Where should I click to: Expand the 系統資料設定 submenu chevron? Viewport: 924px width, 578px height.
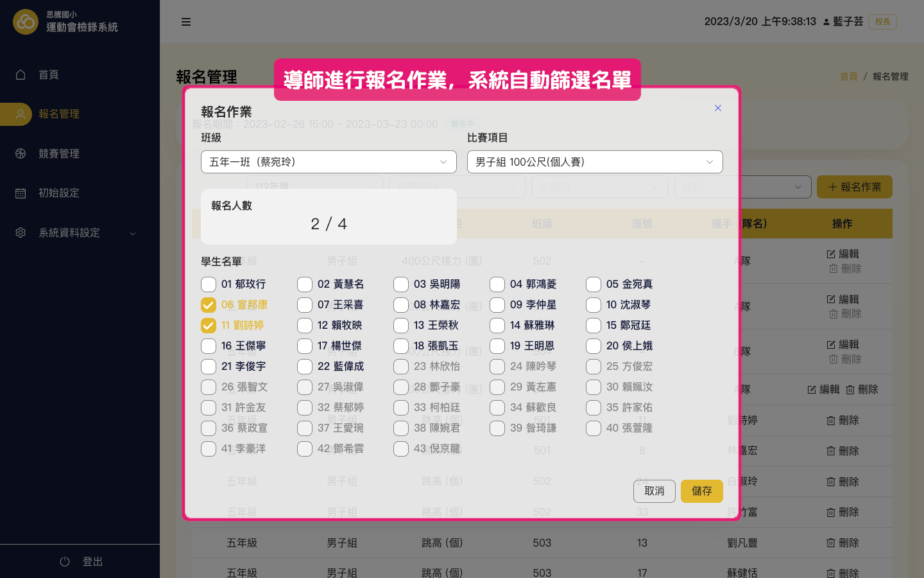[x=133, y=232]
